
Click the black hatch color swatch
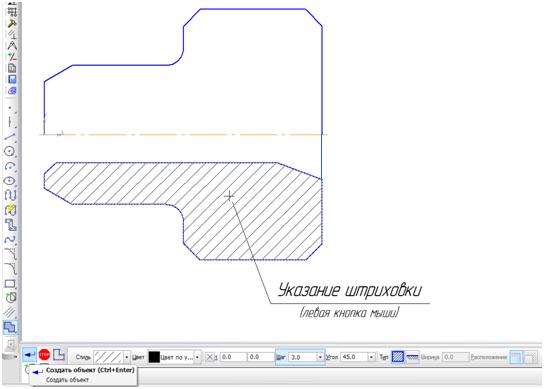click(x=154, y=357)
